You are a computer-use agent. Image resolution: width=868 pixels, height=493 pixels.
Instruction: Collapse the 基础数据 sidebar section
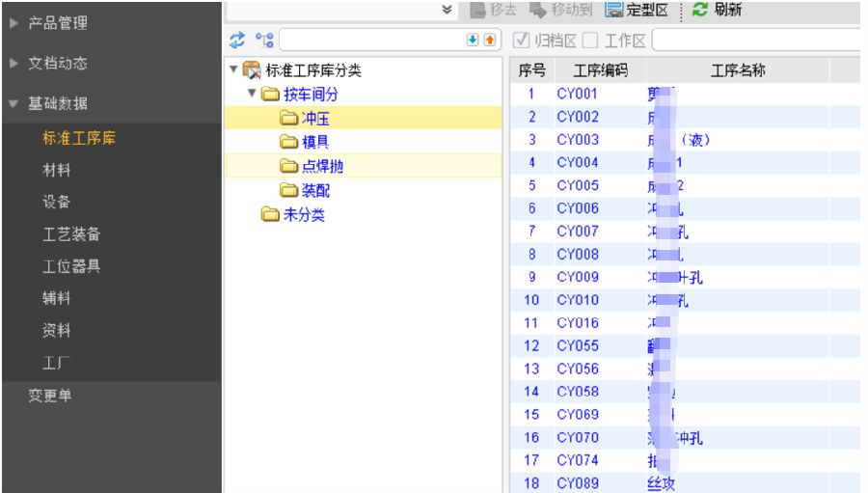14,103
